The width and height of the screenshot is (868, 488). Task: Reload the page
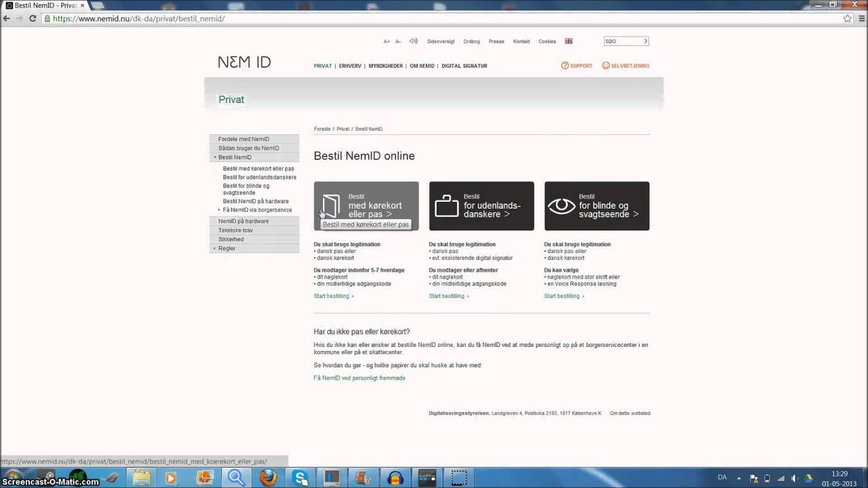point(32,18)
